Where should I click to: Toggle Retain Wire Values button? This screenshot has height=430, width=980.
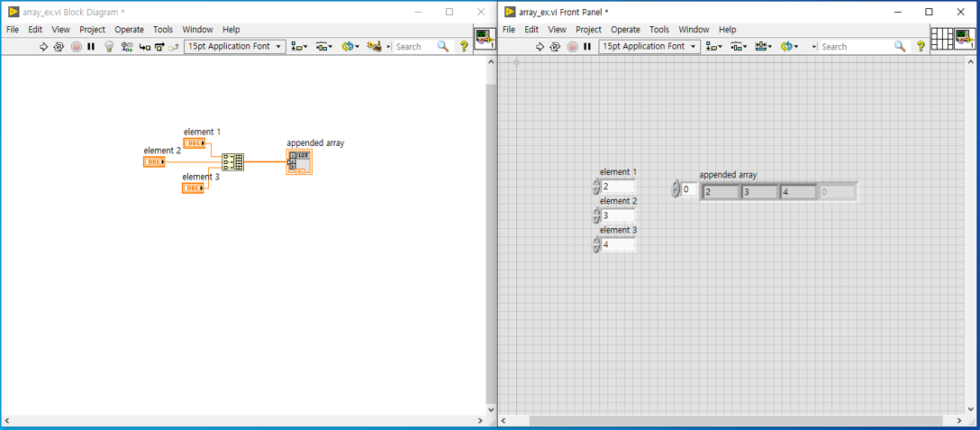(x=127, y=46)
